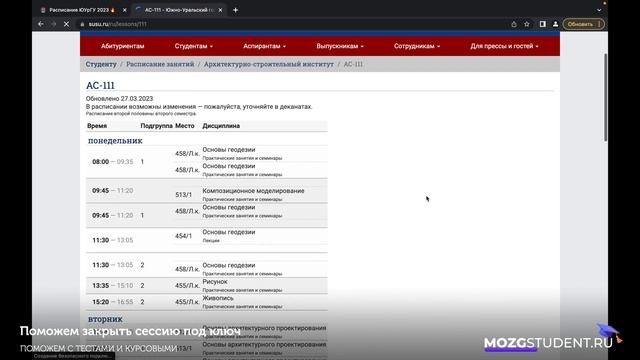Share this page via the share icon
This screenshot has width=640, height=360.
(x=514, y=24)
